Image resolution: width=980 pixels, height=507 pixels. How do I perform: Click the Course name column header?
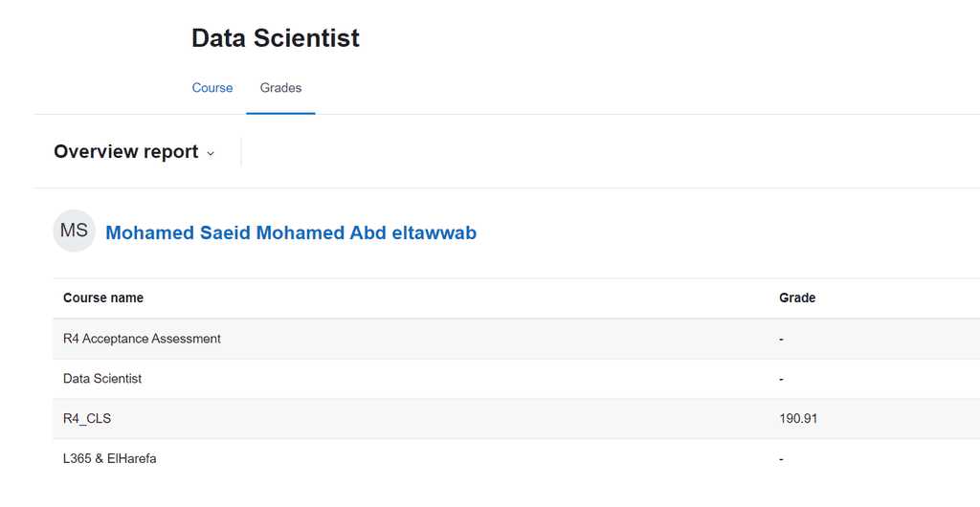click(103, 298)
